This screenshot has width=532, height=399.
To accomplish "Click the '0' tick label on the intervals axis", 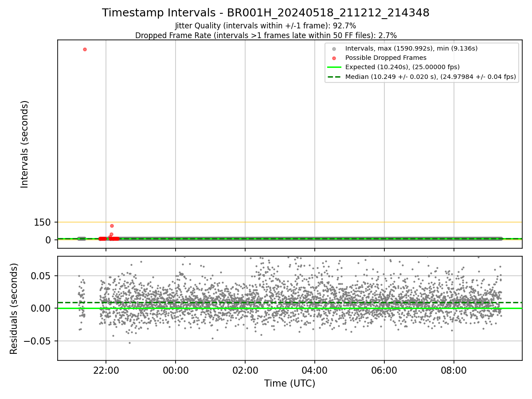I will (x=49, y=240).
